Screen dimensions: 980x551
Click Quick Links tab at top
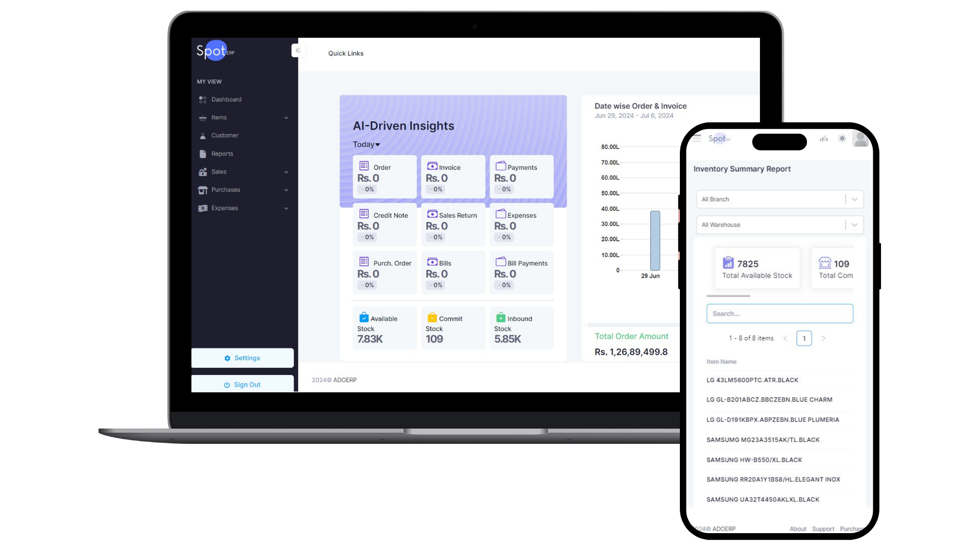[x=346, y=53]
